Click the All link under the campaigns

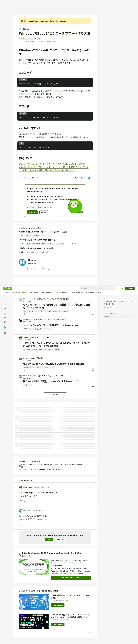(x=89, y=633)
